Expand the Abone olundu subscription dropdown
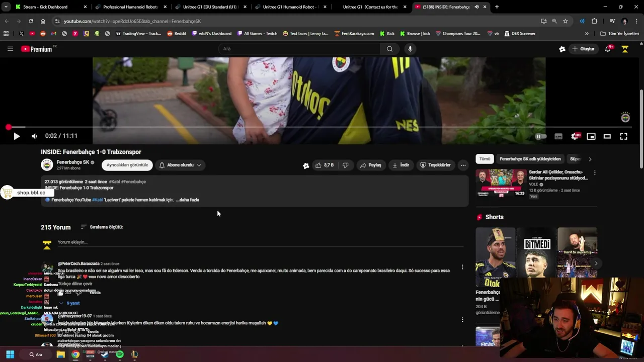Viewport: 644px width, 362px height. point(180,165)
